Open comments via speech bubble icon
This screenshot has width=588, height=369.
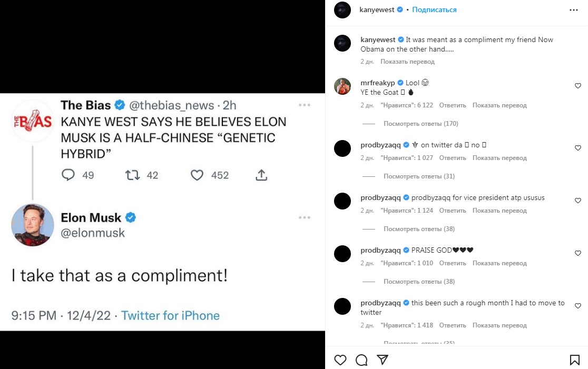point(361,360)
